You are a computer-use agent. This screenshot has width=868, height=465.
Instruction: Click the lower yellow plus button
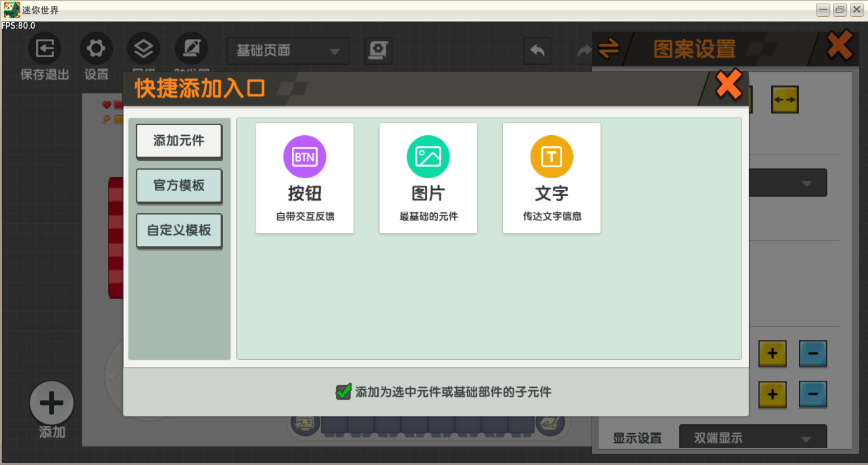pos(772,395)
